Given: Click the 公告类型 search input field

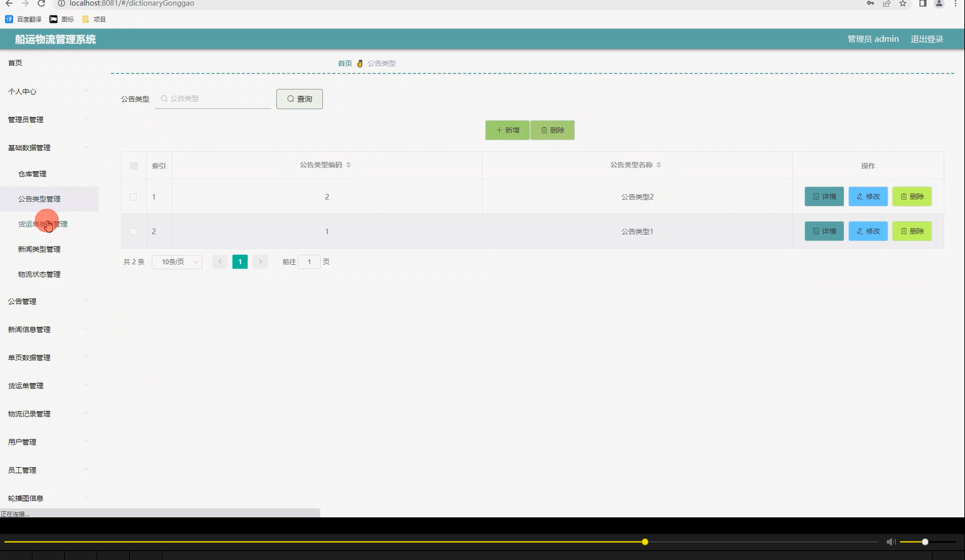Looking at the screenshot, I should tap(213, 98).
